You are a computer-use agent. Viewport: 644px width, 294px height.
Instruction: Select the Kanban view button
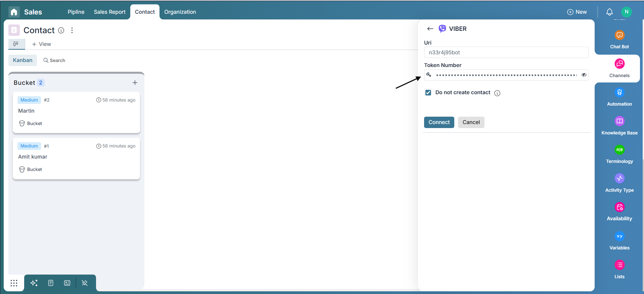22,60
